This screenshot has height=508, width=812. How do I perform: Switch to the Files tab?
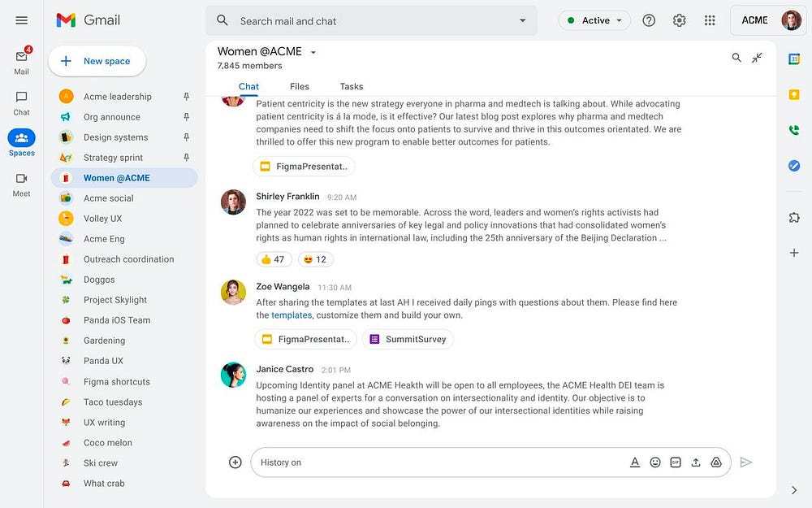click(x=299, y=86)
